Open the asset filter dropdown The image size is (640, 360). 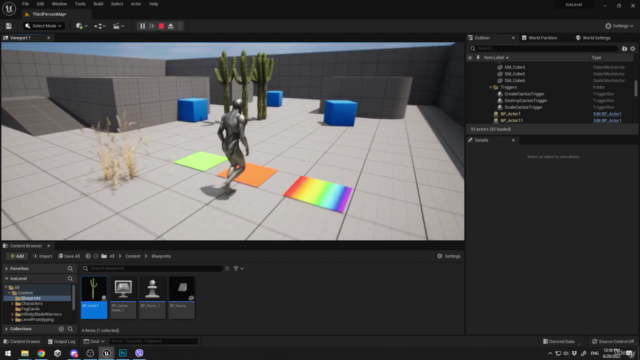point(238,269)
